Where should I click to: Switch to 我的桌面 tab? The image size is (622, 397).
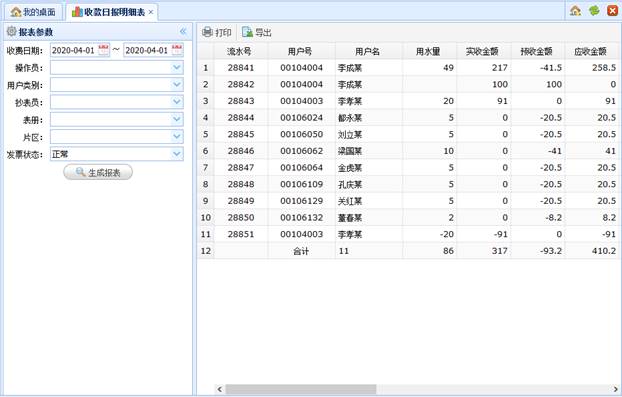click(33, 12)
